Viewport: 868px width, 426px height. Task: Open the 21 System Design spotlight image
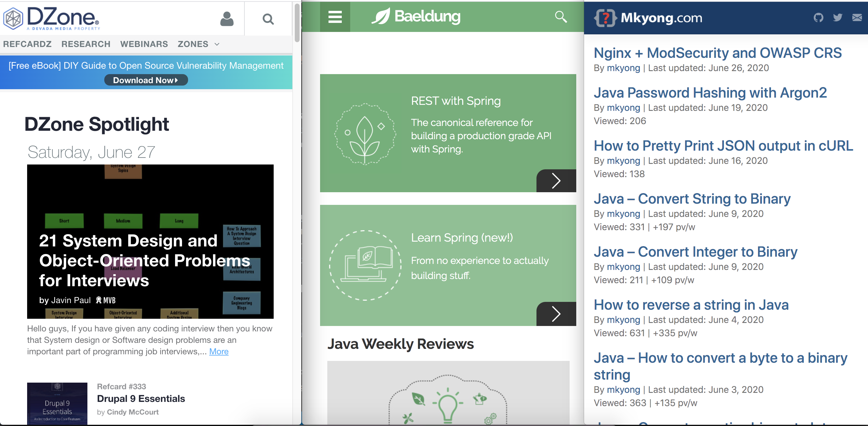[150, 241]
